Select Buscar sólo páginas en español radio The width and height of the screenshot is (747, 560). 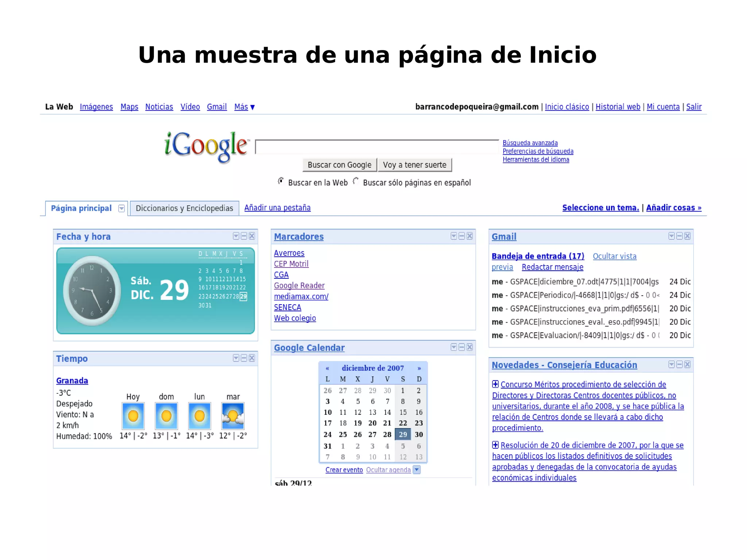pyautogui.click(x=356, y=181)
